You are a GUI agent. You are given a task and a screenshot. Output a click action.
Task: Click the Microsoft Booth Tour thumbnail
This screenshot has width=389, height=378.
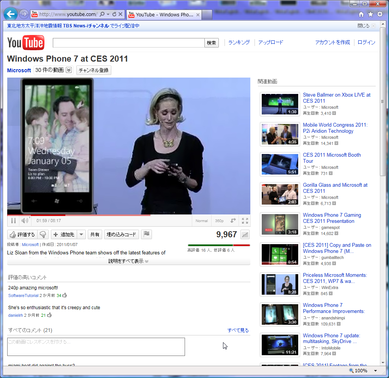(280, 164)
